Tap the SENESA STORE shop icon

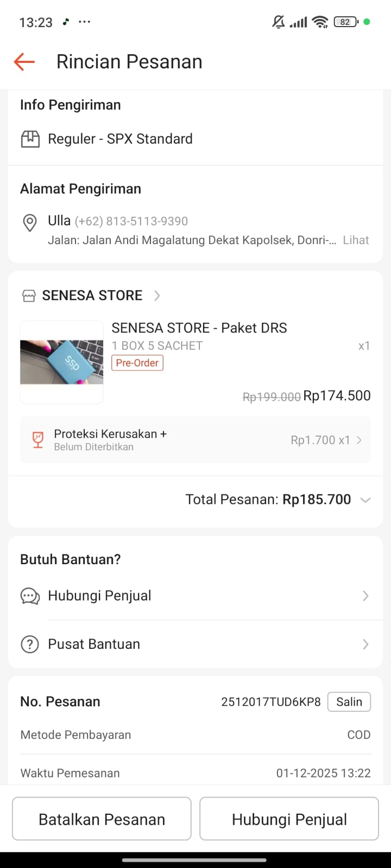(28, 296)
